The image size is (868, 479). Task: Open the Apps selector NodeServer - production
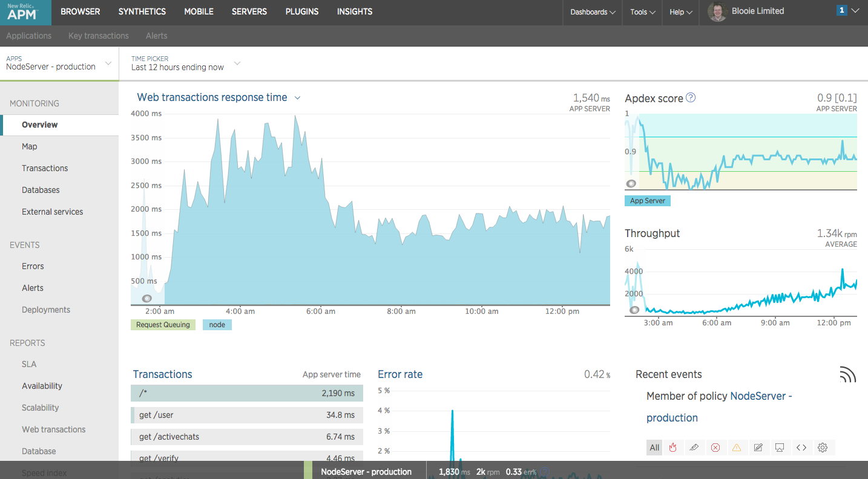click(x=59, y=64)
